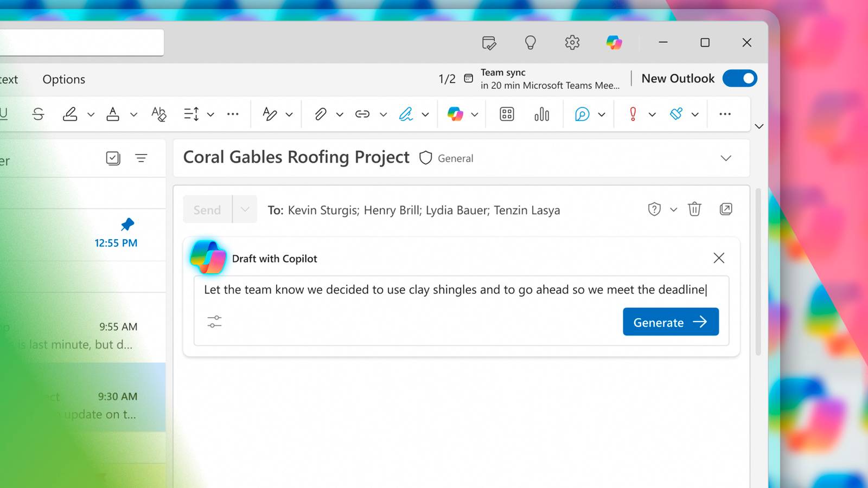Toggle select mode checkbox in message list
Viewport: 868px width, 488px height.
click(x=113, y=158)
